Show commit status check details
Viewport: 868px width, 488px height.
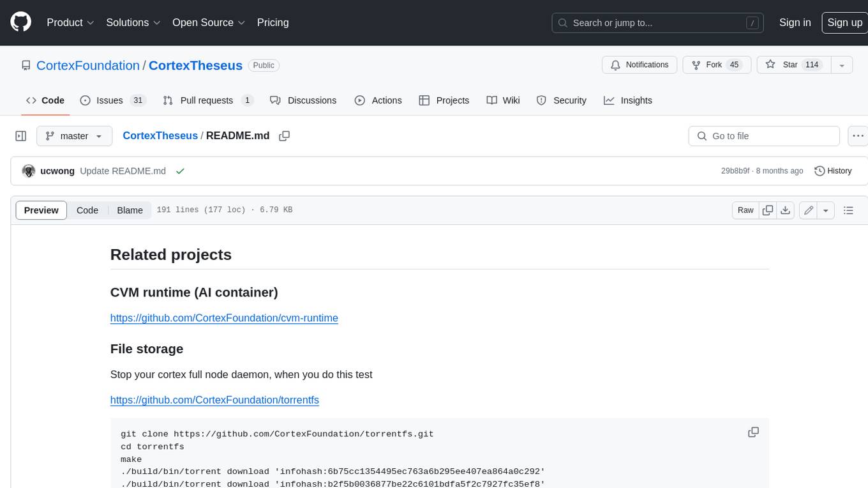(180, 171)
